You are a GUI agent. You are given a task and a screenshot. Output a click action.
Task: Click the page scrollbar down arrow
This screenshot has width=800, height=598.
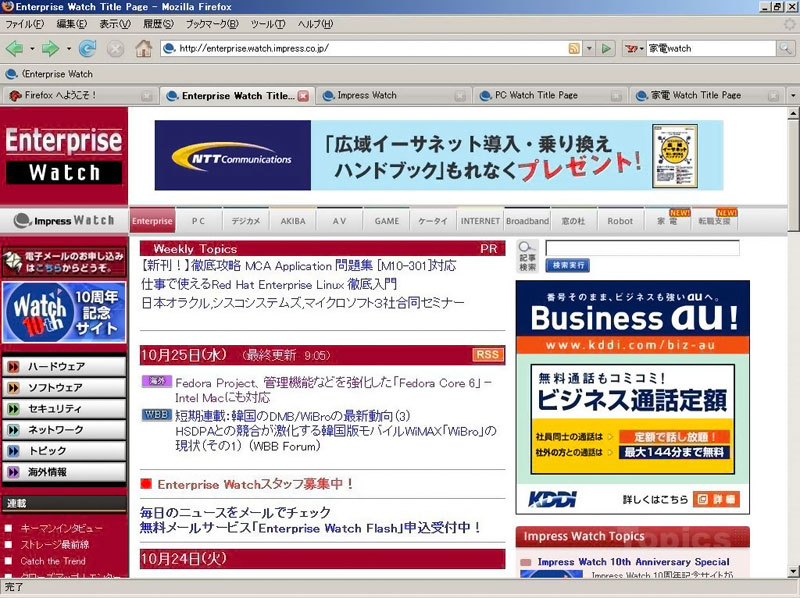pyautogui.click(x=793, y=571)
